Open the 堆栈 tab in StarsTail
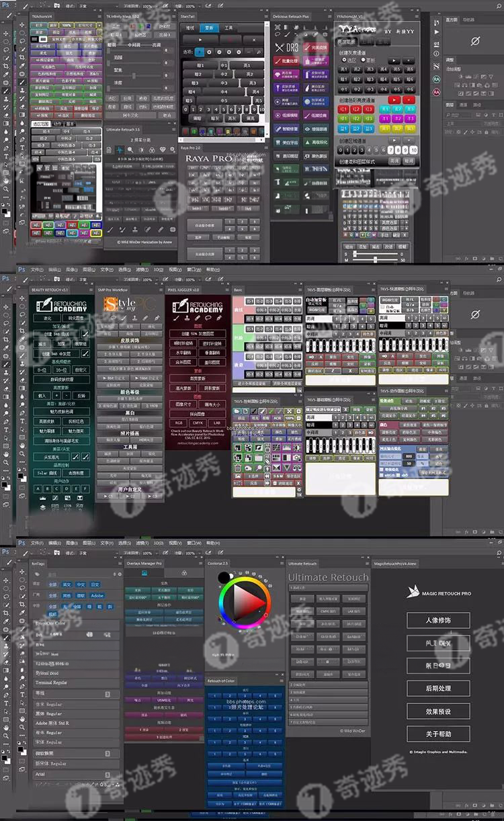The image size is (504, 821). click(190, 29)
